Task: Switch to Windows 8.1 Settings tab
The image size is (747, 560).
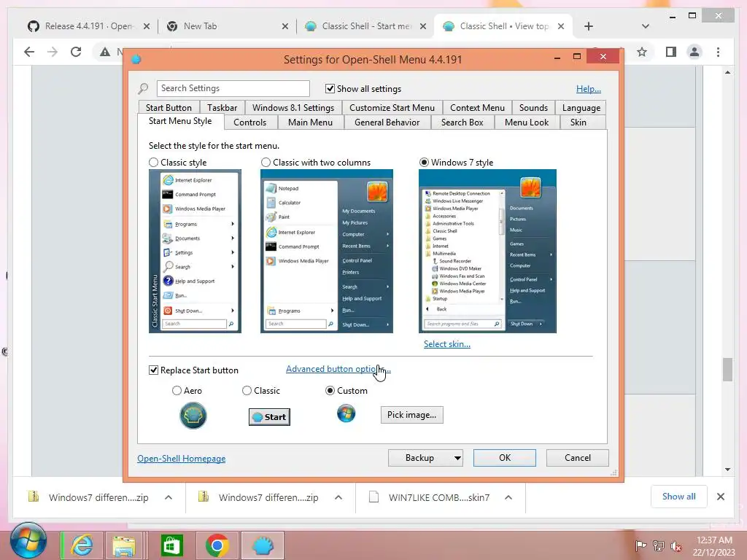Action: [x=293, y=108]
